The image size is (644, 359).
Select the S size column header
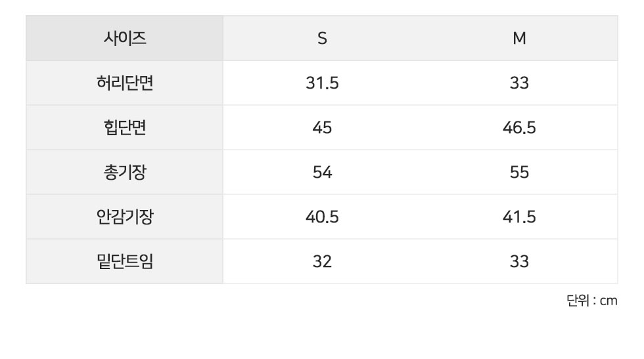(322, 38)
